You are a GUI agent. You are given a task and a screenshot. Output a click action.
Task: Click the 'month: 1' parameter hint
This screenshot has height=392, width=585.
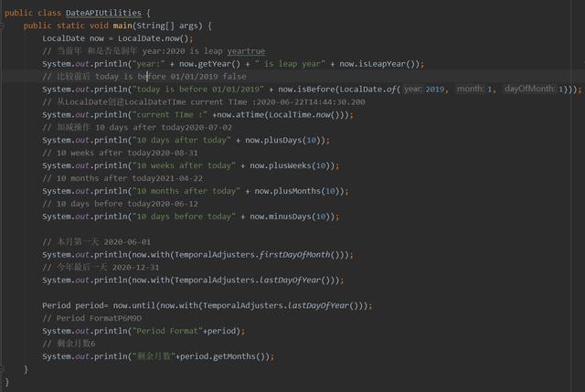coord(474,90)
